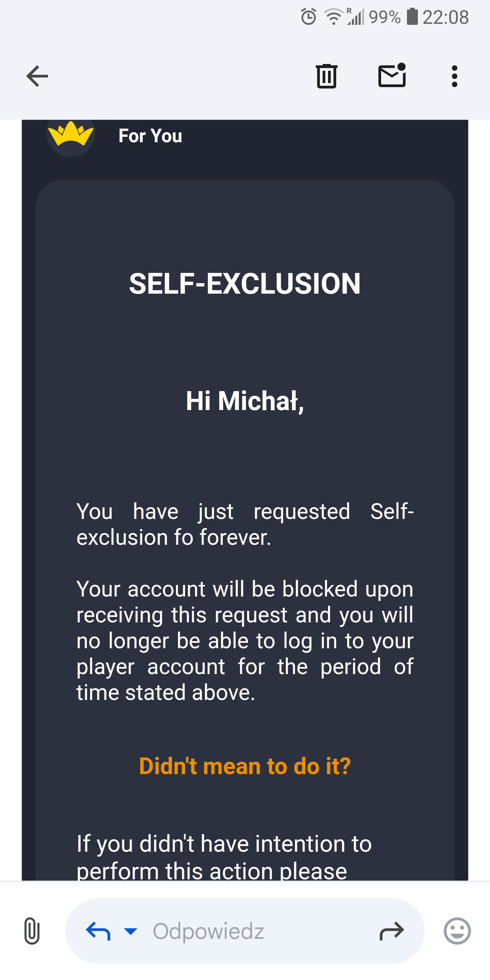Tap the forward arrow icon
490x980 pixels.
[391, 931]
